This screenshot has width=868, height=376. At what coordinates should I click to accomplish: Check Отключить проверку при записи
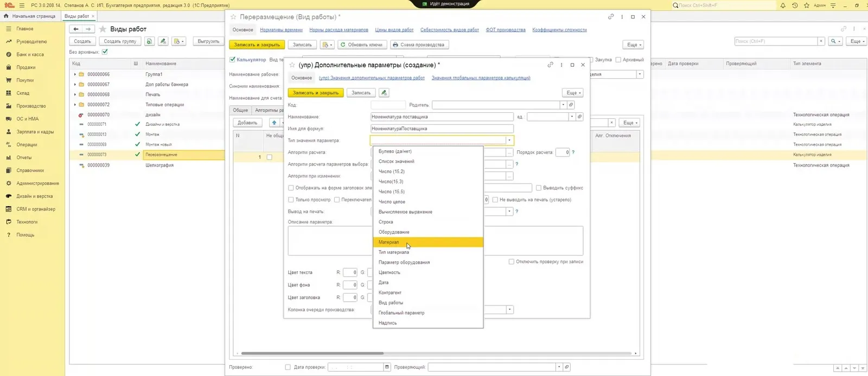(x=511, y=262)
